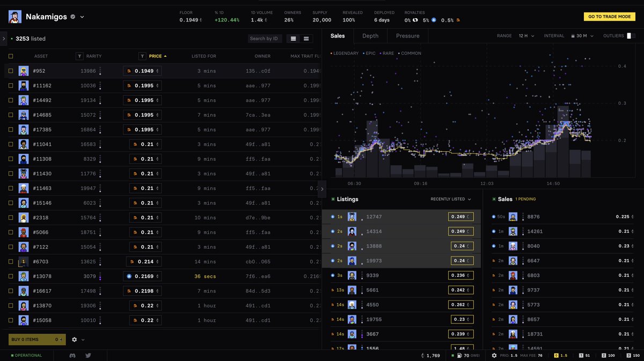Open the Price column filter icon
Screen dimensions: 644x361
(142, 56)
